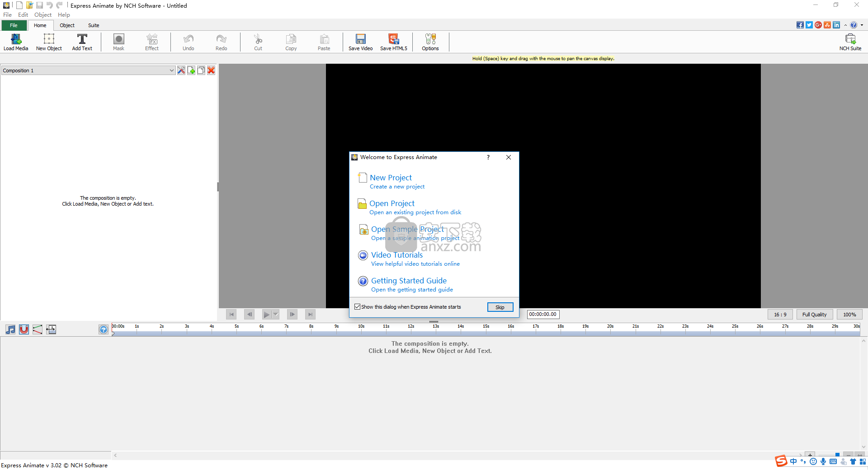Image resolution: width=868 pixels, height=470 pixels.
Task: Click the LinkedIn share icon
Action: (x=836, y=25)
